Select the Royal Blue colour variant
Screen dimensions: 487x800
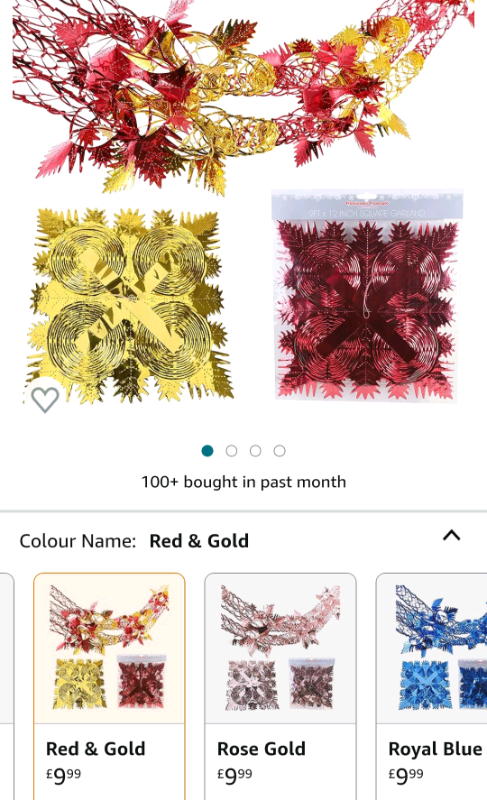pyautogui.click(x=431, y=686)
